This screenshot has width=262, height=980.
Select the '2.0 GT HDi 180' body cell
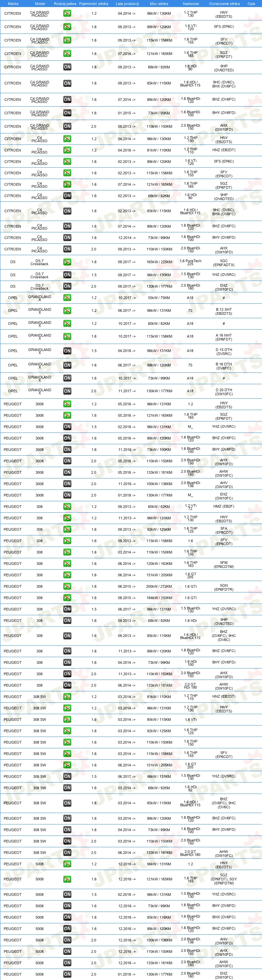[x=191, y=686]
